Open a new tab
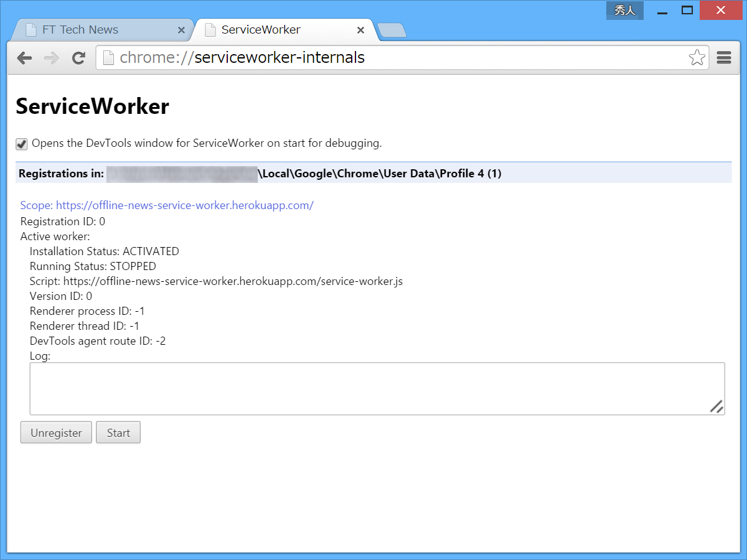The image size is (747, 560). (x=392, y=30)
